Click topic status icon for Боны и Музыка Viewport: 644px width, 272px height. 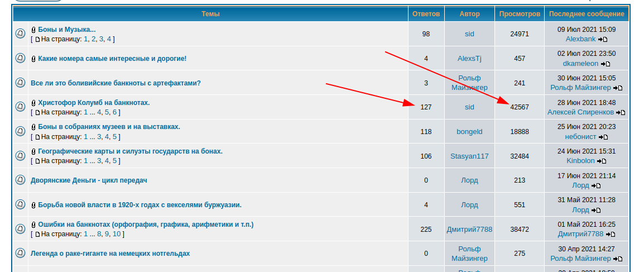pyautogui.click(x=20, y=34)
